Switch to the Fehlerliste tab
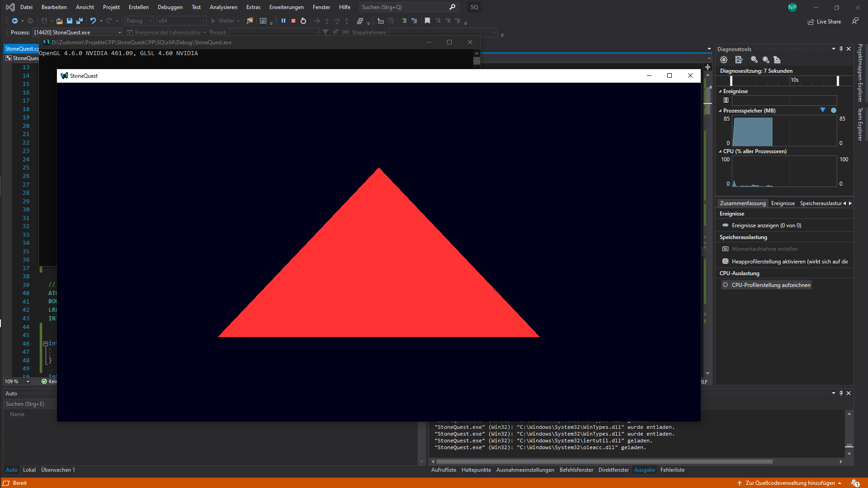The width and height of the screenshot is (868, 488). pyautogui.click(x=672, y=470)
